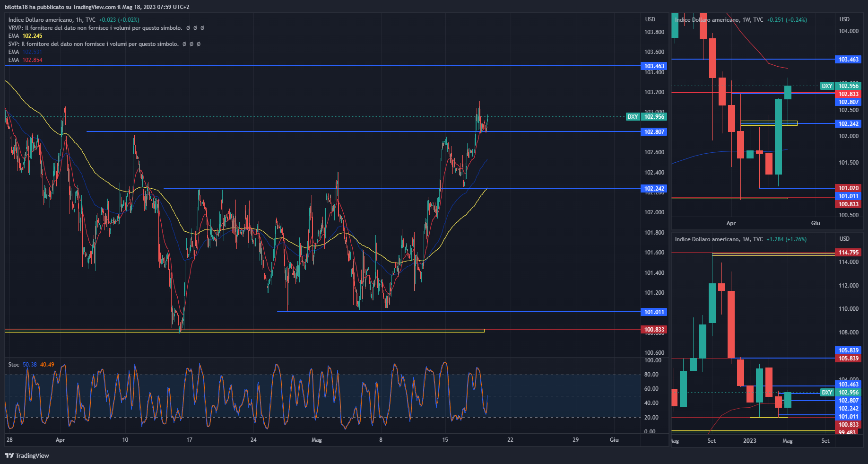Click the 101.011 label on the monthly chart
This screenshot has height=464, width=868.
[849, 417]
